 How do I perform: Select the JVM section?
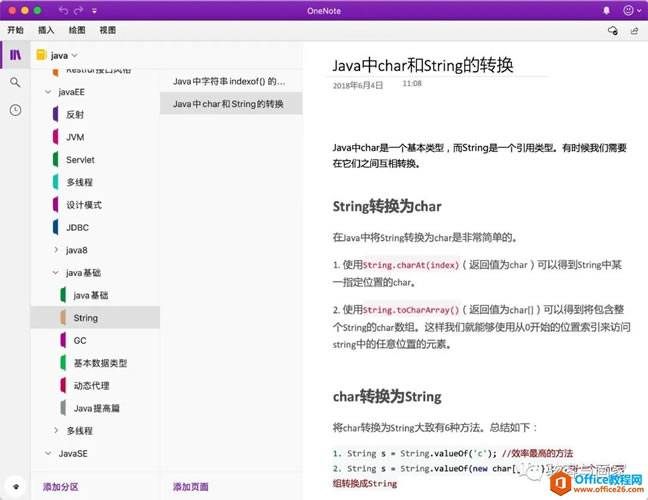pos(75,137)
